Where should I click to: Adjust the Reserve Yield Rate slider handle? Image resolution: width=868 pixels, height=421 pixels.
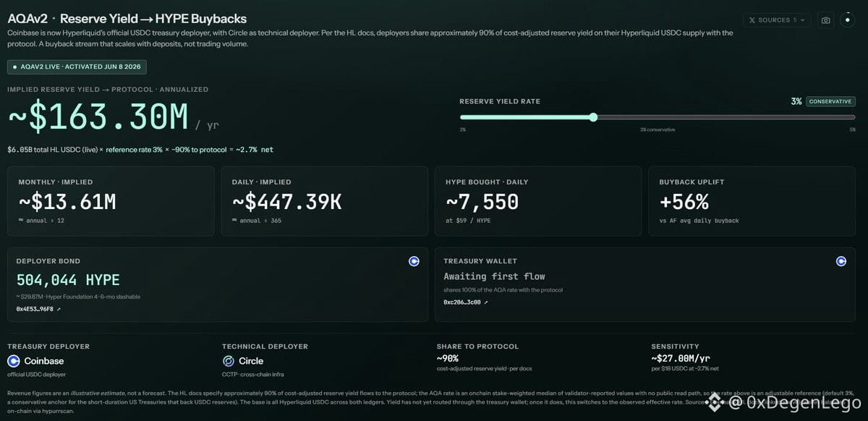(x=593, y=117)
